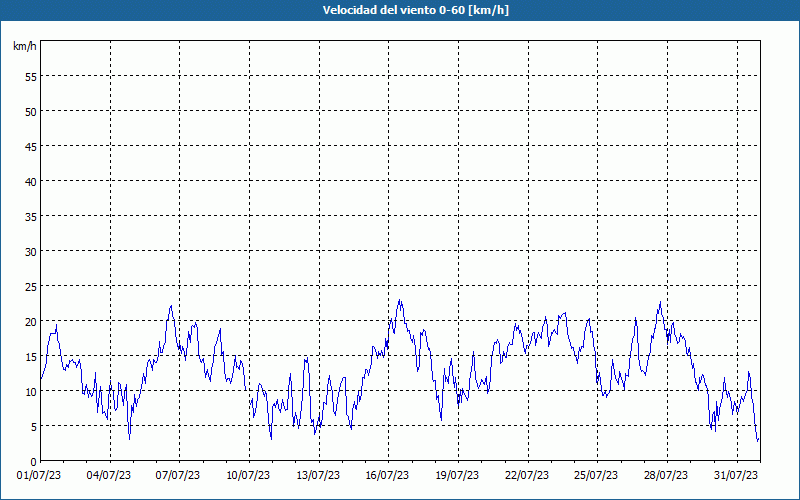Click the date label 16/07/23

coord(387,475)
